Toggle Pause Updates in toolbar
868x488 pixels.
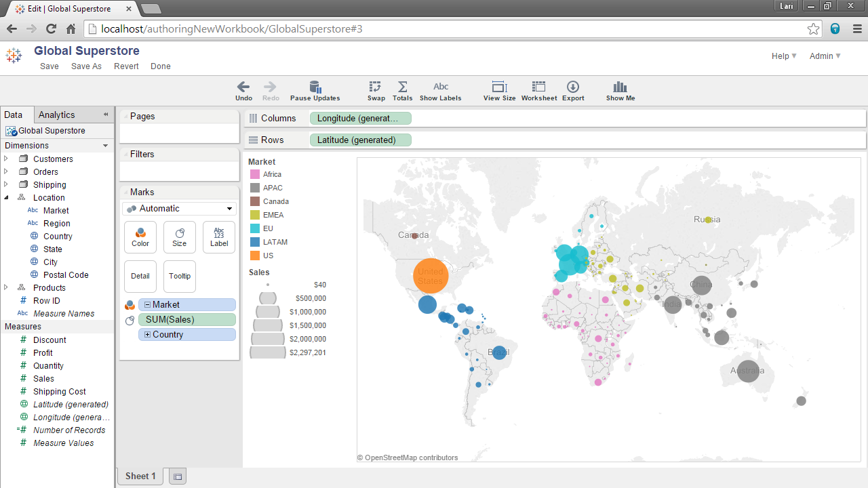tap(315, 87)
